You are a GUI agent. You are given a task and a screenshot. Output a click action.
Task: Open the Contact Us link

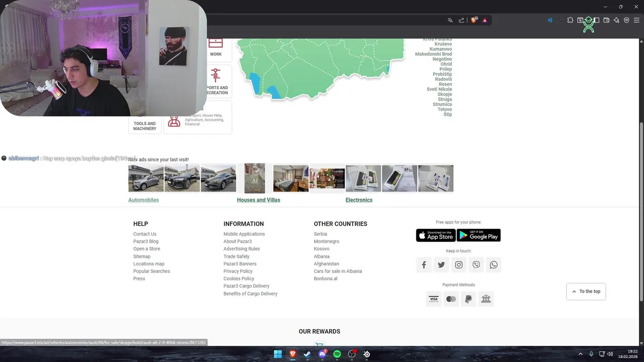(x=145, y=234)
